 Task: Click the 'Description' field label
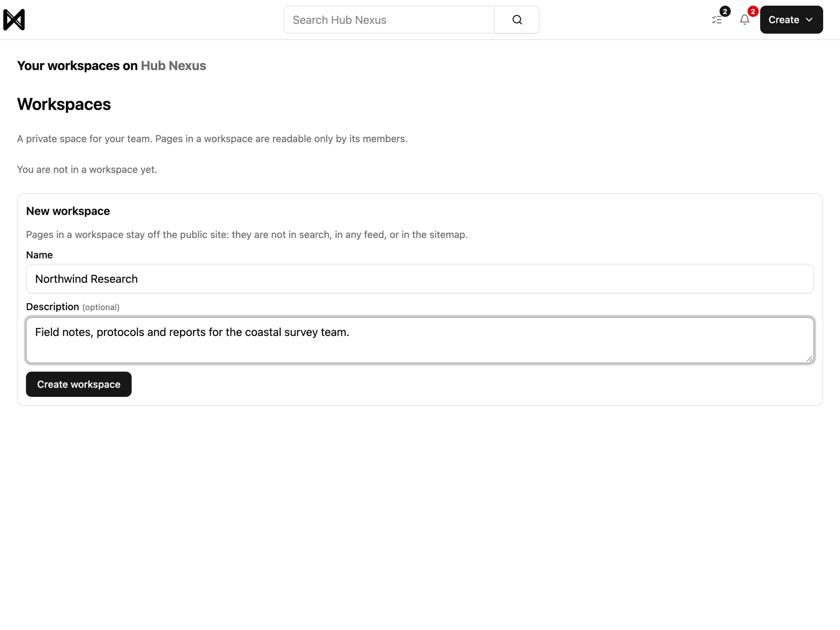click(x=52, y=307)
